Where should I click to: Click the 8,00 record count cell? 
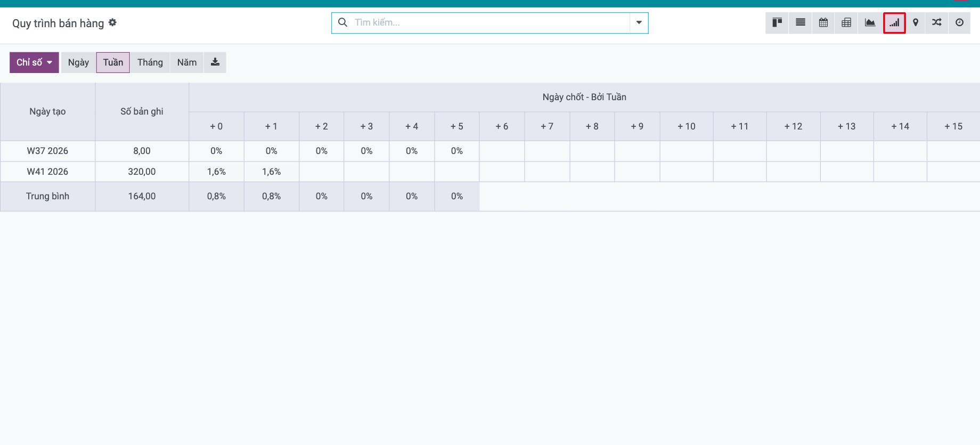point(142,151)
